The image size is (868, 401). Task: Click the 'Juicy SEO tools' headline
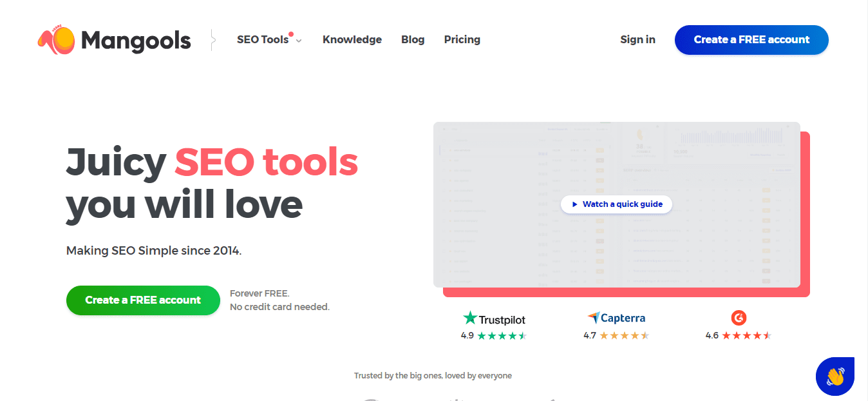(x=212, y=161)
